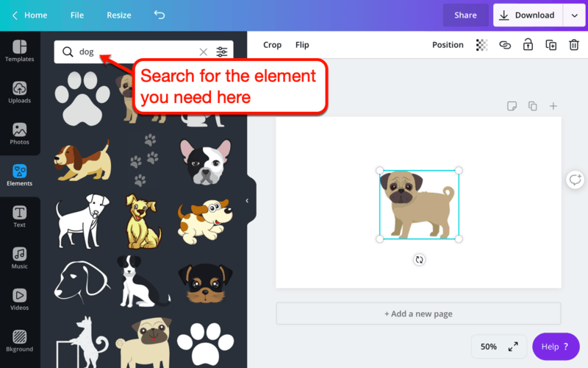The width and height of the screenshot is (588, 368).
Task: Choose the French bulldog face element
Action: tap(206, 162)
